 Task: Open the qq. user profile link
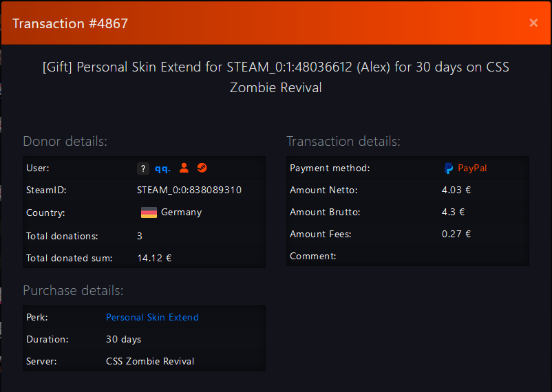(x=162, y=168)
